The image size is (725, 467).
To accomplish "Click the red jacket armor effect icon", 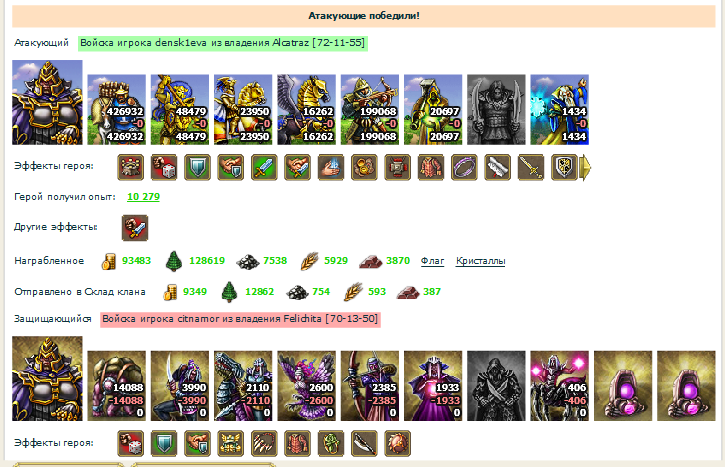I will click(x=430, y=167).
